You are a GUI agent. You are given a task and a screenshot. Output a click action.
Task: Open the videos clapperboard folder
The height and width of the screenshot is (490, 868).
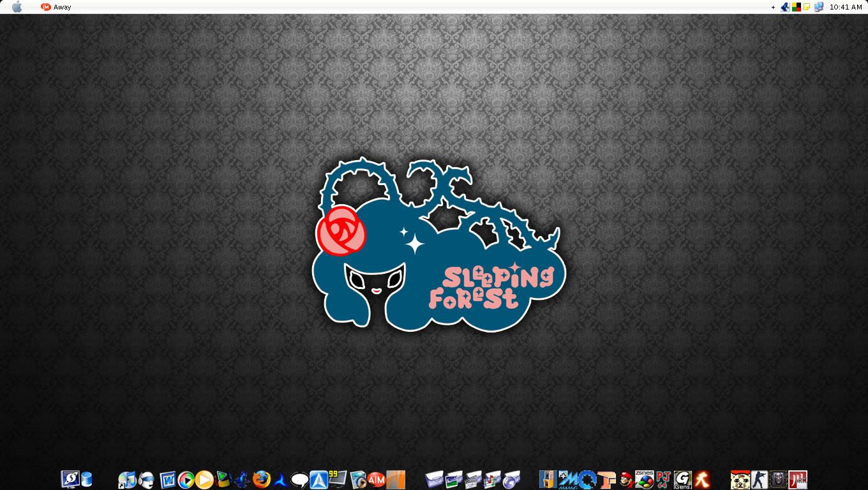coord(473,479)
